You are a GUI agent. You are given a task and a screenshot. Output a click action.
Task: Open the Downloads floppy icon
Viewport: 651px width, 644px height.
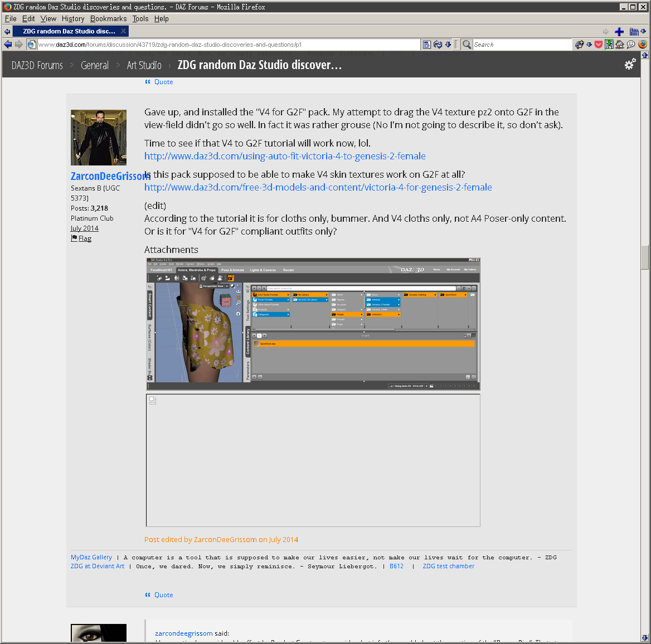pyautogui.click(x=609, y=45)
